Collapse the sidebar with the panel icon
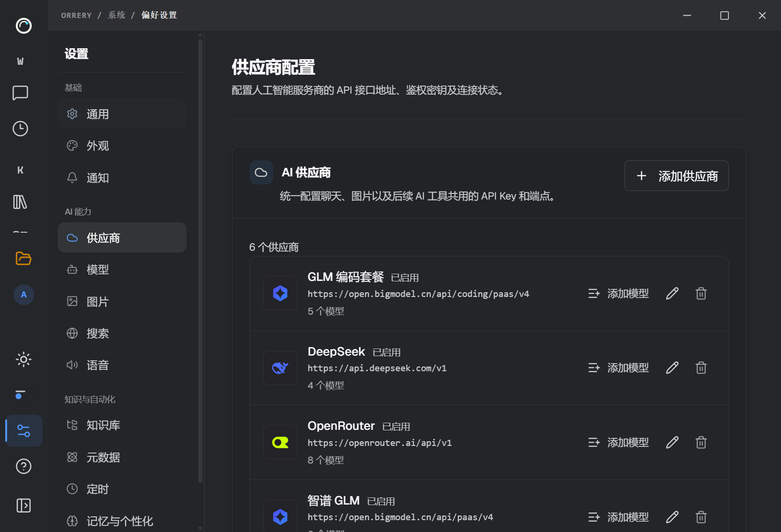This screenshot has height=532, width=781. pyautogui.click(x=24, y=506)
